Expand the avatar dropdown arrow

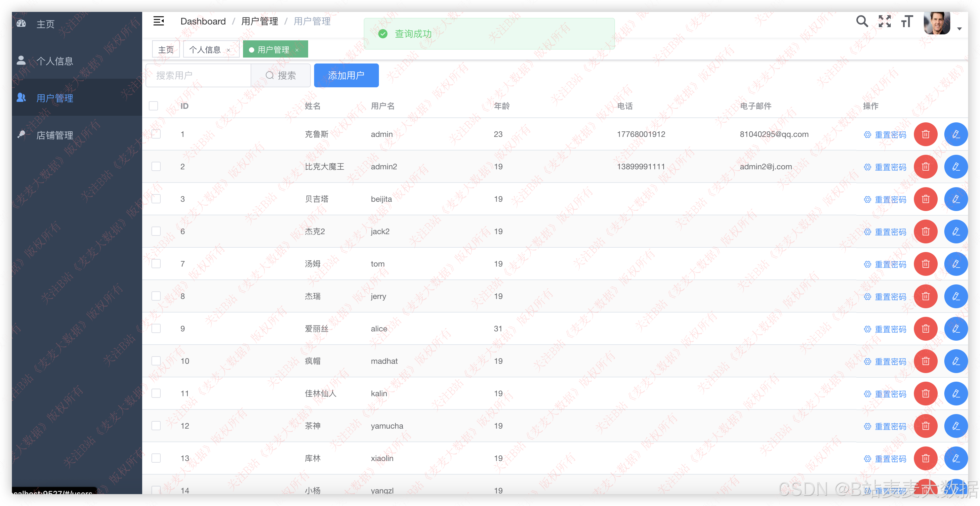(959, 29)
